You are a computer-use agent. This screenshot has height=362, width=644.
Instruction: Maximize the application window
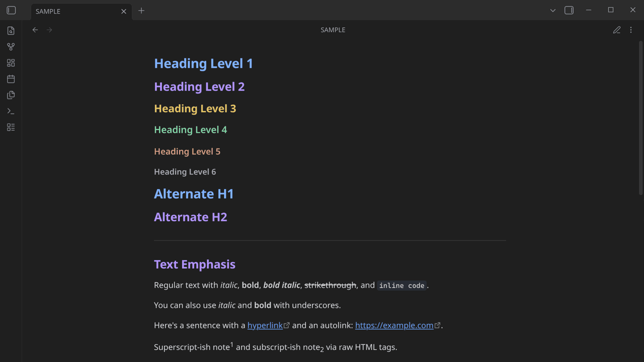point(610,10)
